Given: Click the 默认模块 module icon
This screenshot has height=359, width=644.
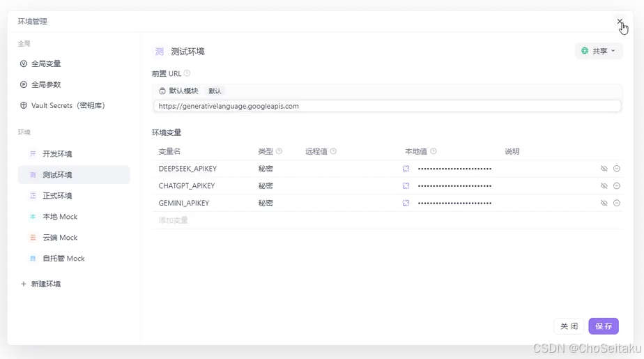Looking at the screenshot, I should coord(162,91).
